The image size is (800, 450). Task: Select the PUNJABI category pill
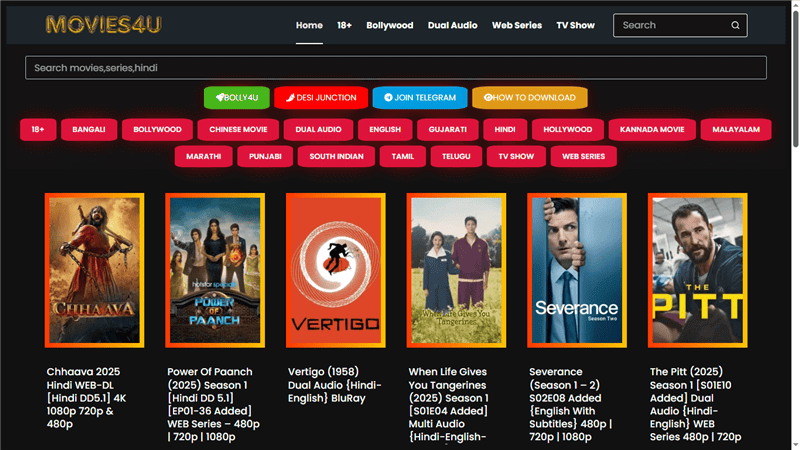[265, 157]
